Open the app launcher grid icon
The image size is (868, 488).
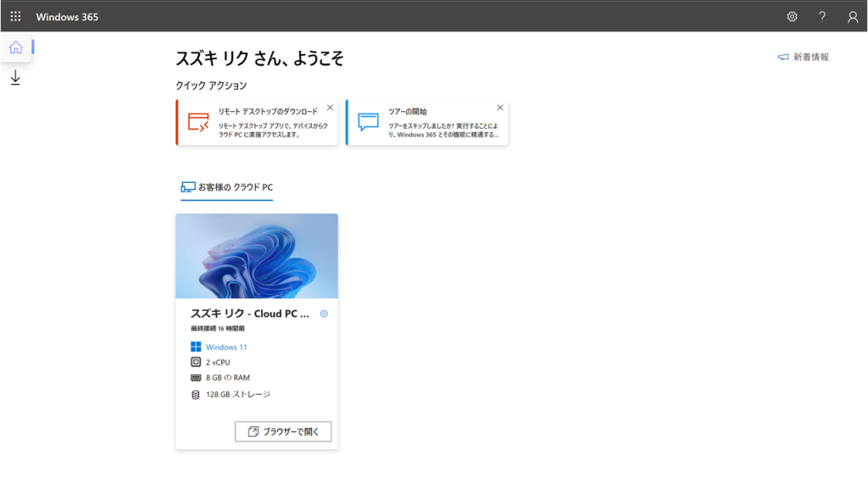(x=15, y=17)
